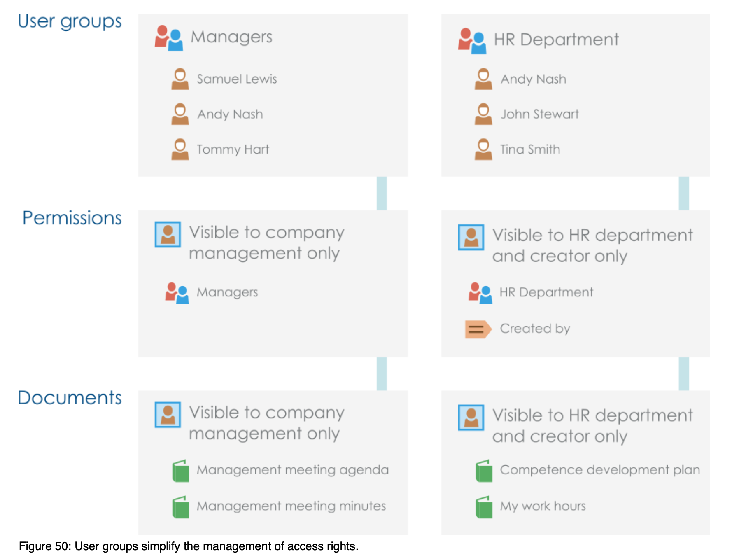Click Tina Smith user avatar icon
The height and width of the screenshot is (560, 746).
click(x=483, y=149)
